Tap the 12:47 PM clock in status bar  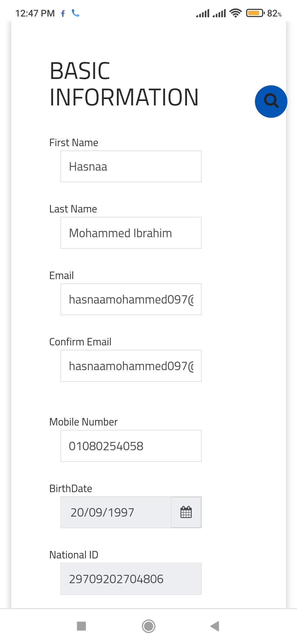click(35, 13)
